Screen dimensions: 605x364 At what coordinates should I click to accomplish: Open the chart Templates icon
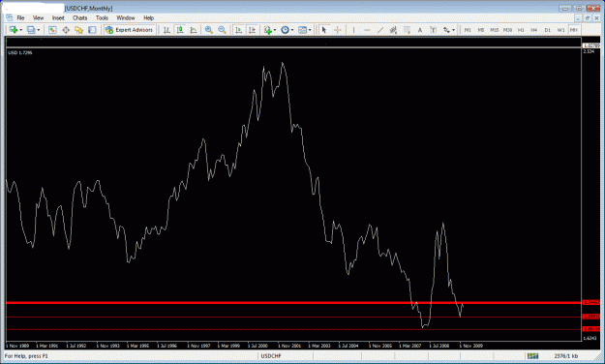pos(303,30)
